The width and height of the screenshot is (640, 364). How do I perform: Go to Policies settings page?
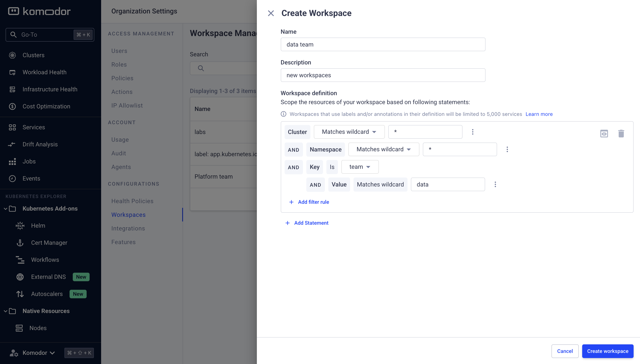(122, 78)
